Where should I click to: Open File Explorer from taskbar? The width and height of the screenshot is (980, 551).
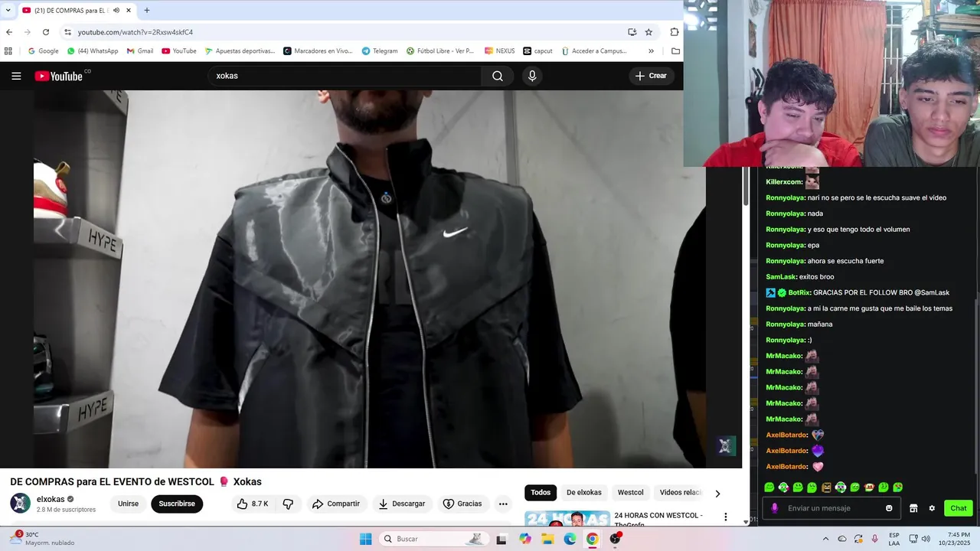pyautogui.click(x=547, y=539)
